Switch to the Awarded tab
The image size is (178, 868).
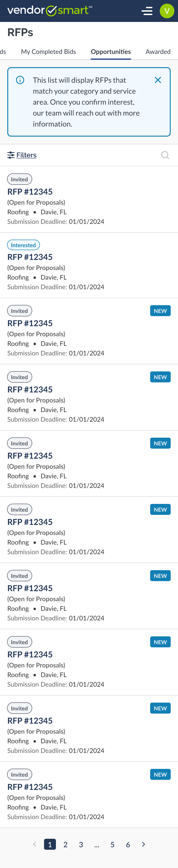(158, 52)
